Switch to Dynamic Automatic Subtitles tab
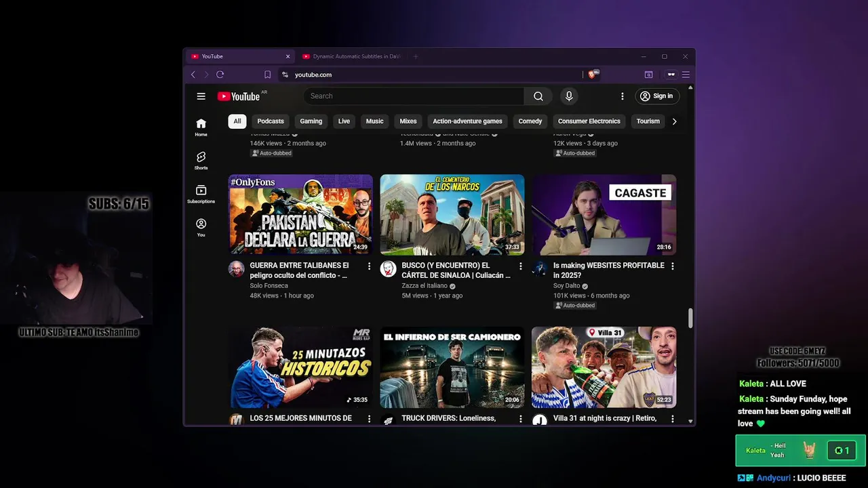 click(352, 56)
